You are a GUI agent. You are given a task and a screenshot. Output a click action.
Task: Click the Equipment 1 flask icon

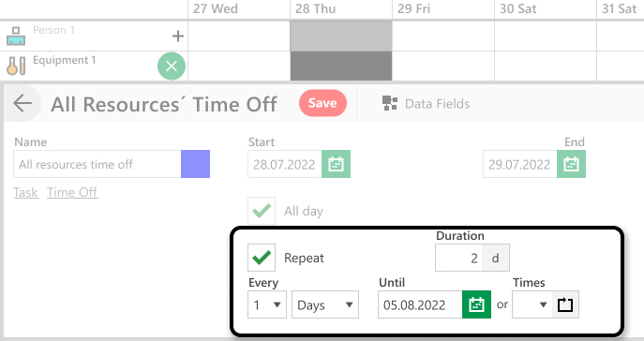[16, 66]
